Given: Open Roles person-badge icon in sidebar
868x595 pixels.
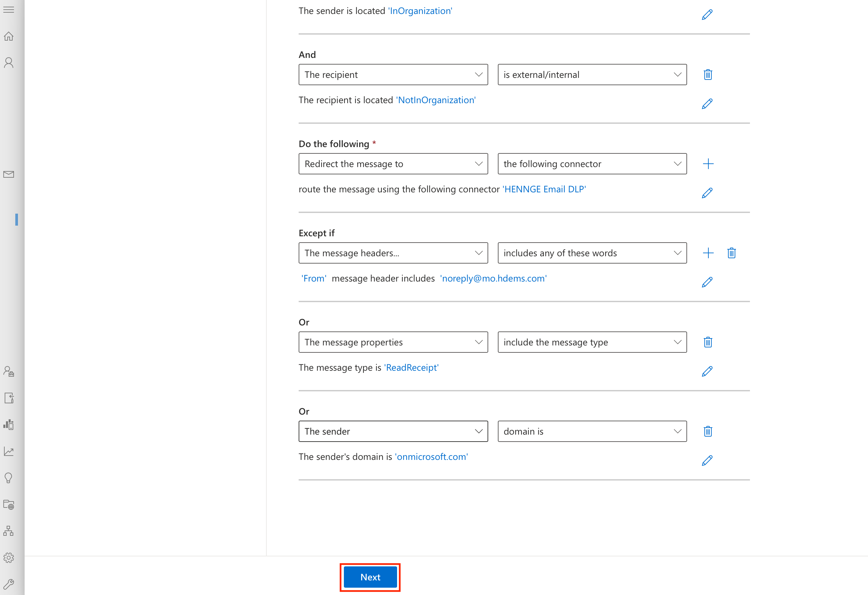Looking at the screenshot, I should click(x=9, y=371).
